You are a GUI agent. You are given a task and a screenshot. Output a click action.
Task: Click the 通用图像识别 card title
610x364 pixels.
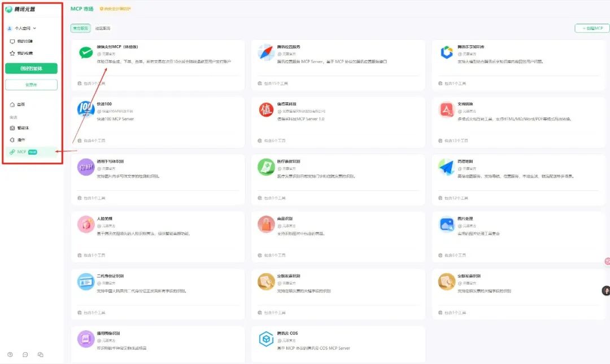(x=108, y=334)
